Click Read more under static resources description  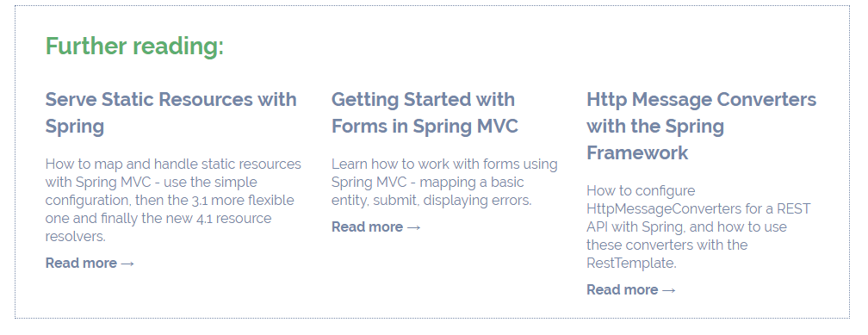(81, 263)
